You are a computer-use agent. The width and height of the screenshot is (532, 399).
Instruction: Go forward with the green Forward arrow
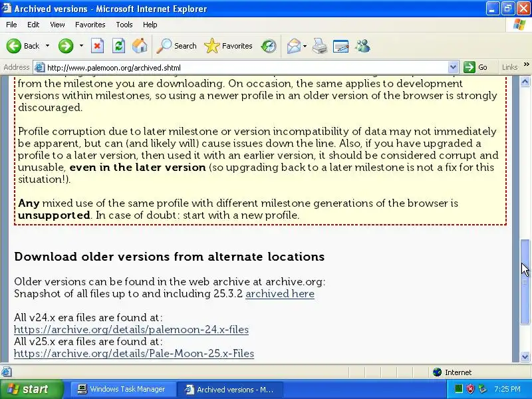coord(66,46)
